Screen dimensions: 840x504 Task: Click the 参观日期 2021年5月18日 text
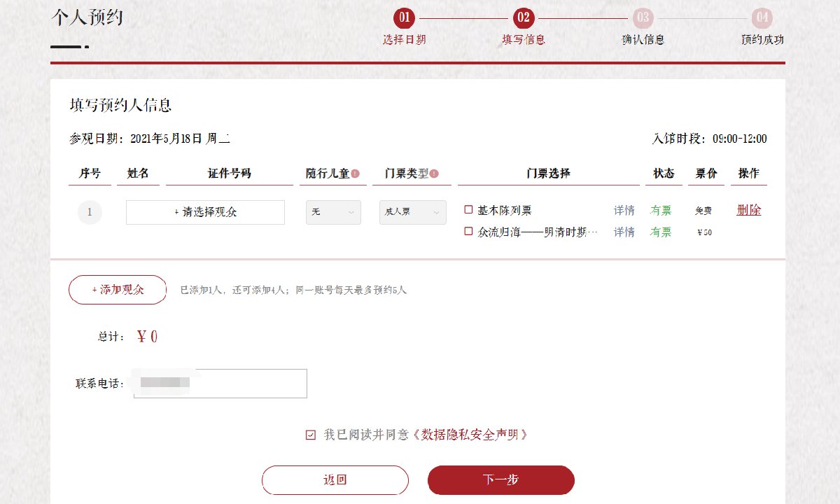tap(150, 139)
